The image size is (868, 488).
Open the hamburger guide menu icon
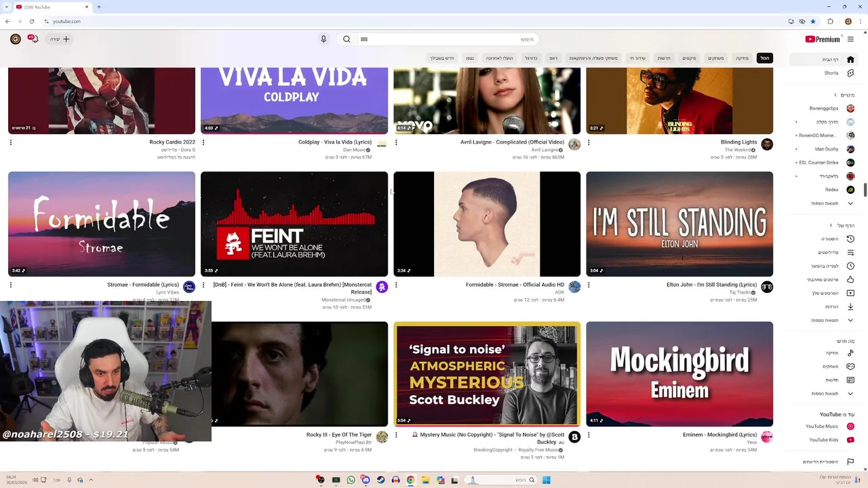click(850, 39)
